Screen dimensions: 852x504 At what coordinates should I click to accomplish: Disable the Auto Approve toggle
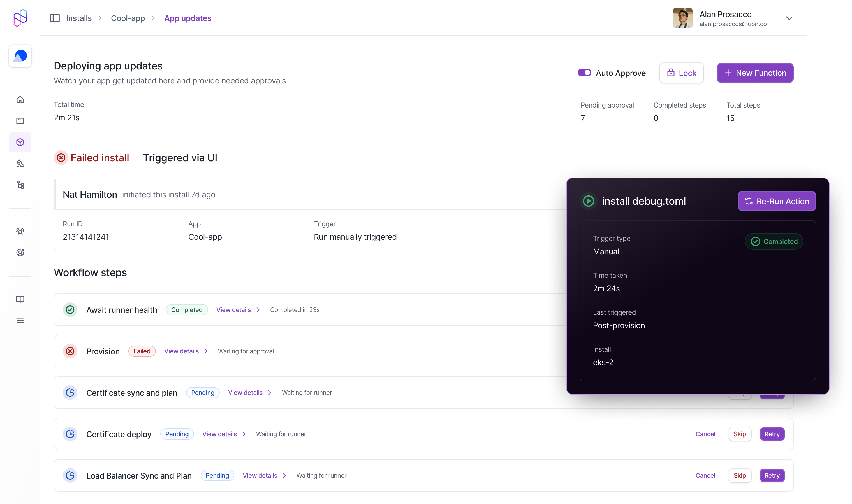point(584,73)
